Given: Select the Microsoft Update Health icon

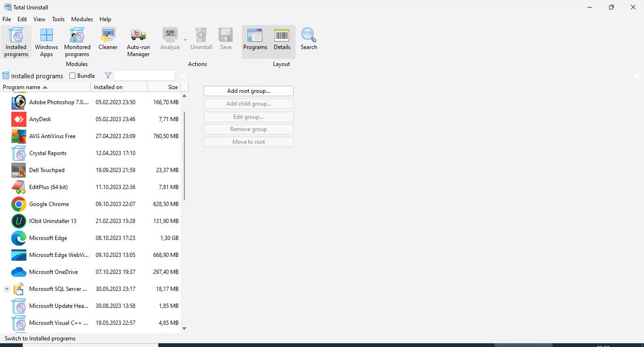Looking at the screenshot, I should (x=19, y=306).
